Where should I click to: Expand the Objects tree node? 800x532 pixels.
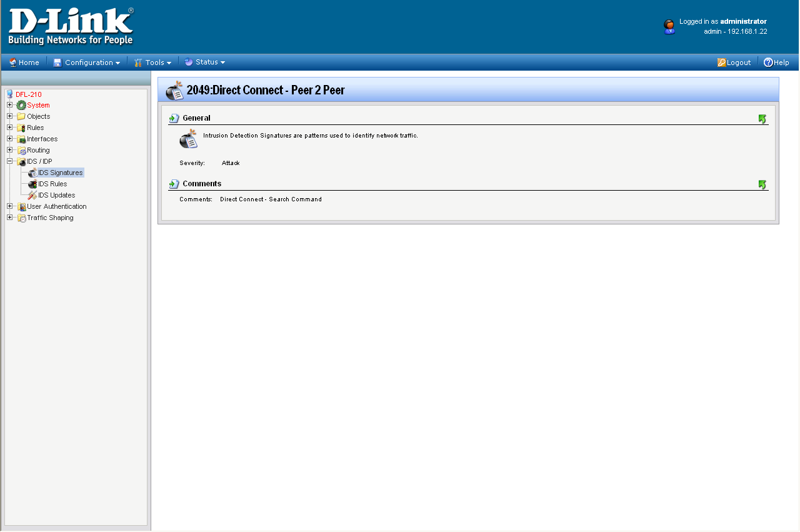pos(10,116)
